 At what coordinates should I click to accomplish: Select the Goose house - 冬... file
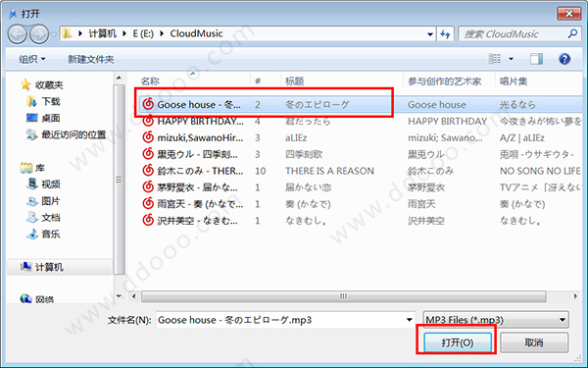[199, 104]
